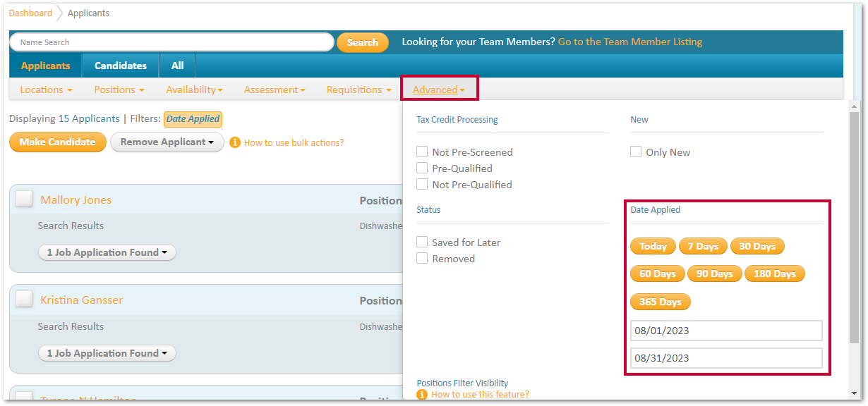868x406 pixels.
Task: Filter Date Applied by Today
Action: click(653, 246)
